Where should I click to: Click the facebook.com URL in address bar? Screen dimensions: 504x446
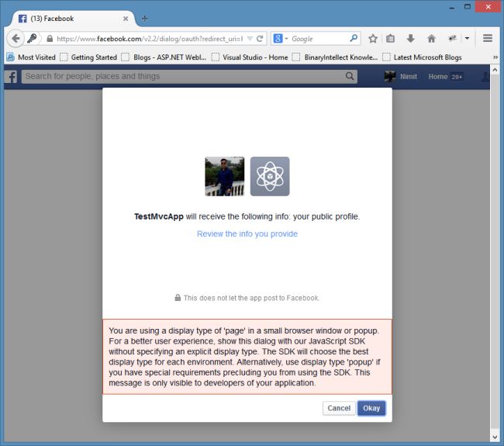tap(150, 39)
